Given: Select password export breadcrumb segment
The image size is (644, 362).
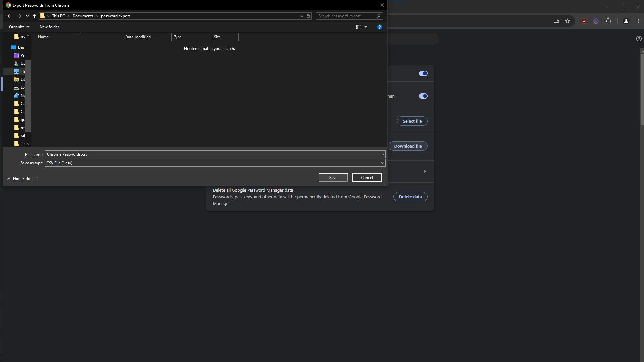Looking at the screenshot, I should [x=115, y=16].
